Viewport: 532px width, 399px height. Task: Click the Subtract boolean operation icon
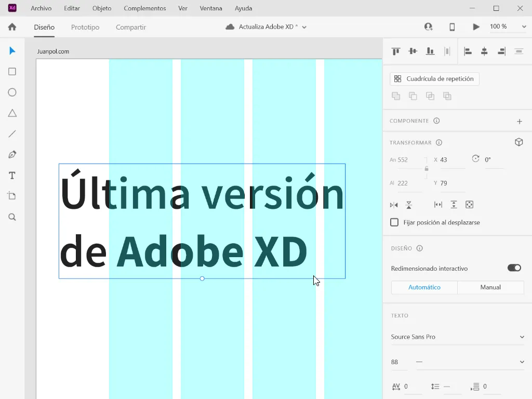point(413,96)
